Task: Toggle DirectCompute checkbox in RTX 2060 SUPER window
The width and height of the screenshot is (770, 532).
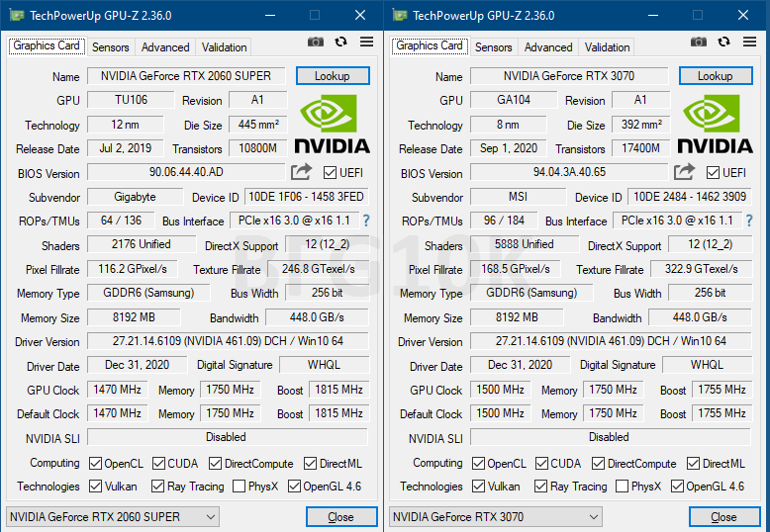Action: coord(215,464)
